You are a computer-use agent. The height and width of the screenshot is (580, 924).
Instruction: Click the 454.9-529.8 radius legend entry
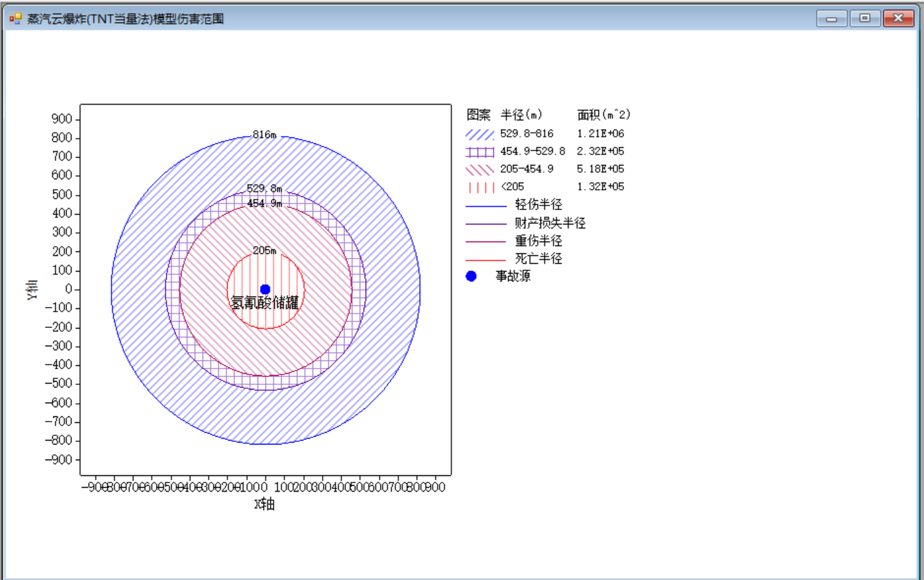tap(533, 151)
